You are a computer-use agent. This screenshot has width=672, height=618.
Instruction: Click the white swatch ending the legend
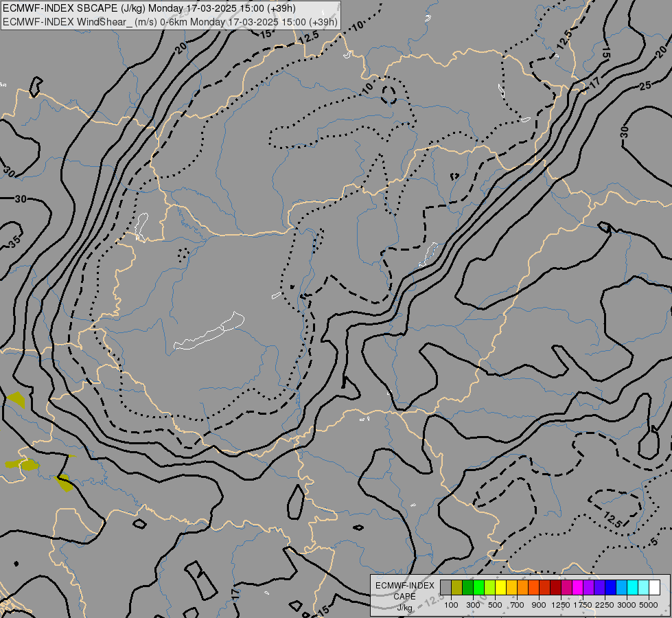point(654,587)
